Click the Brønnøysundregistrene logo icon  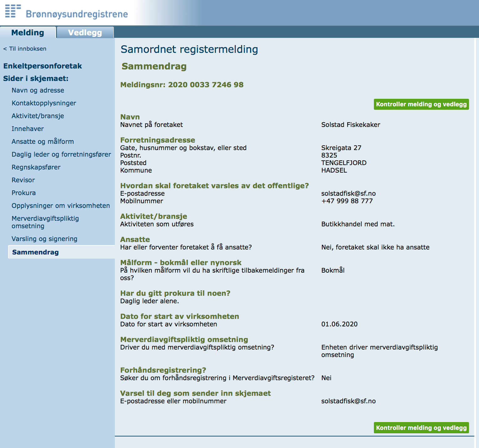[13, 11]
